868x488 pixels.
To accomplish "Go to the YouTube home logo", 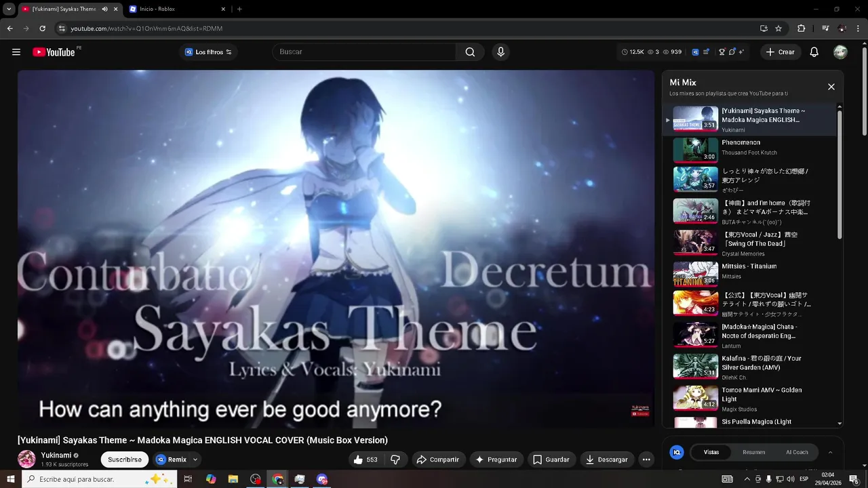I will (54, 52).
